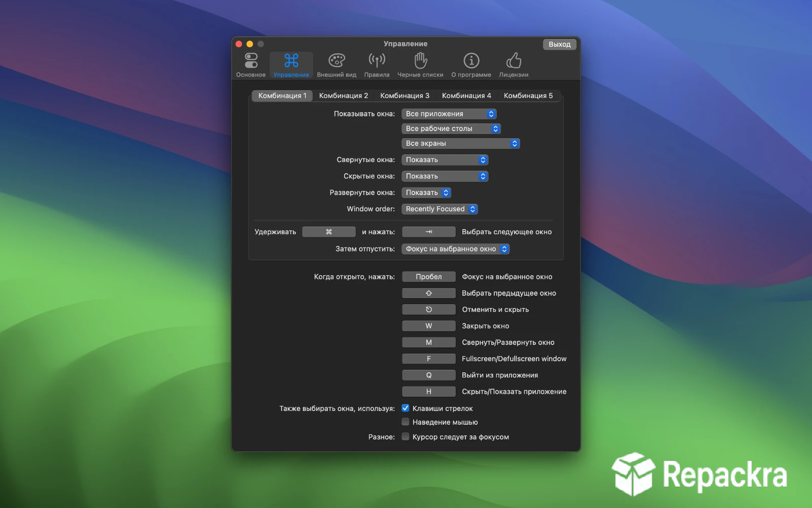Click the Выход button

(559, 44)
